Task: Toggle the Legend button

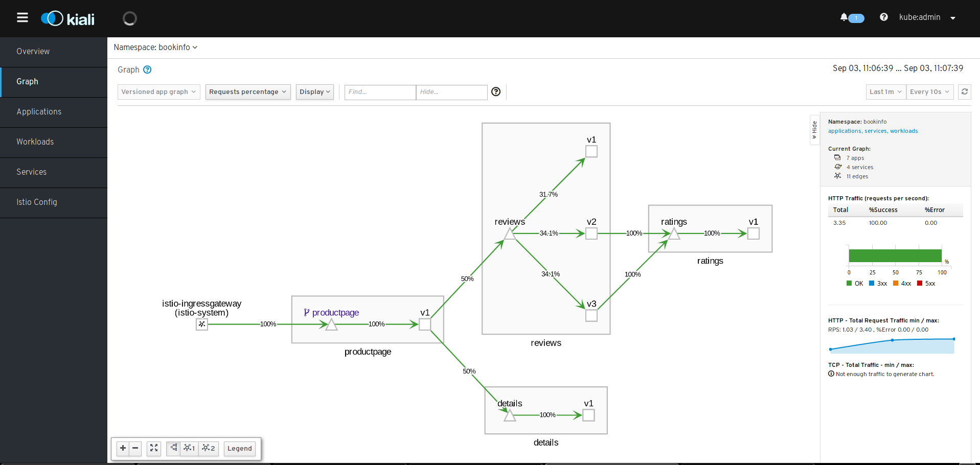Action: click(x=240, y=449)
